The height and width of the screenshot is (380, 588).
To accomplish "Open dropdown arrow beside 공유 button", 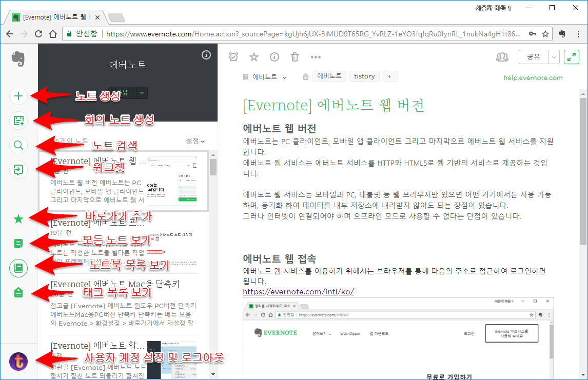I will pyautogui.click(x=554, y=57).
